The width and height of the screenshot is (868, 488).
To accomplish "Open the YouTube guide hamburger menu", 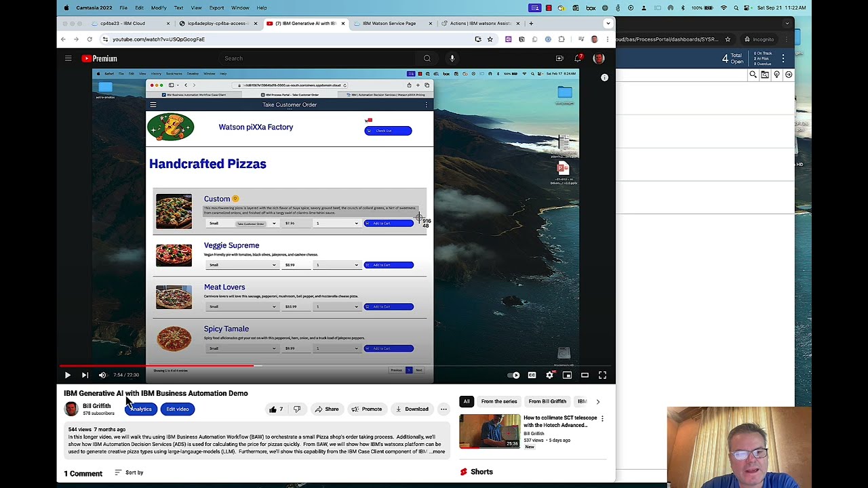I will coord(68,58).
